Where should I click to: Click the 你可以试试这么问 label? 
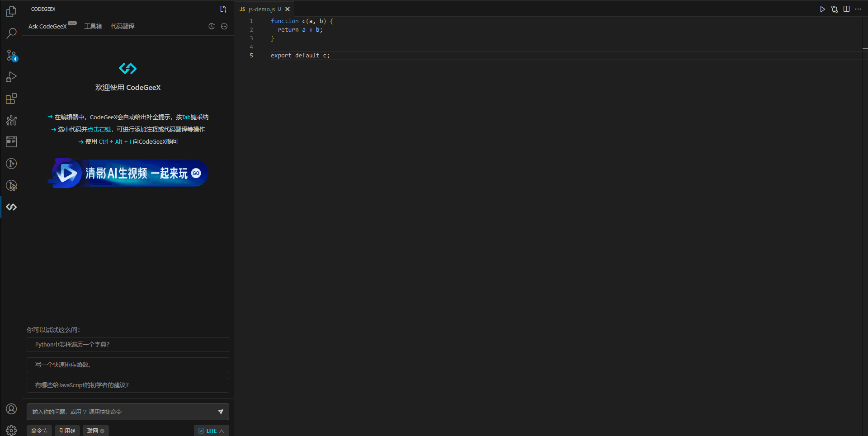tap(53, 330)
